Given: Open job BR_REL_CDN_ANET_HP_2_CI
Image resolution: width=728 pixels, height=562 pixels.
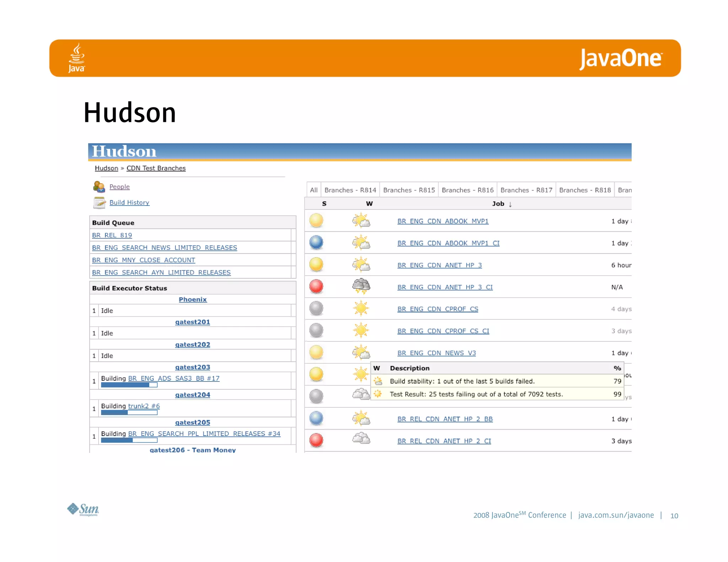Looking at the screenshot, I should (444, 441).
